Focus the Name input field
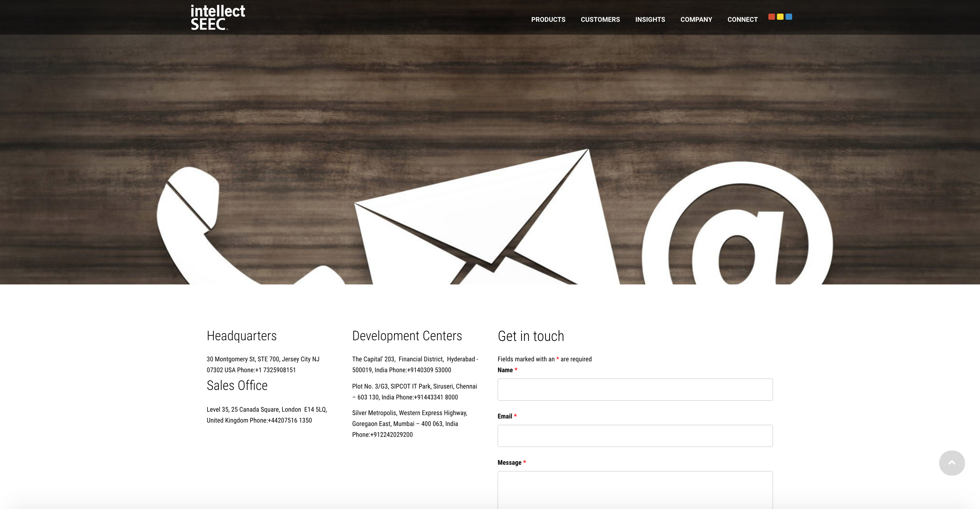 [635, 389]
